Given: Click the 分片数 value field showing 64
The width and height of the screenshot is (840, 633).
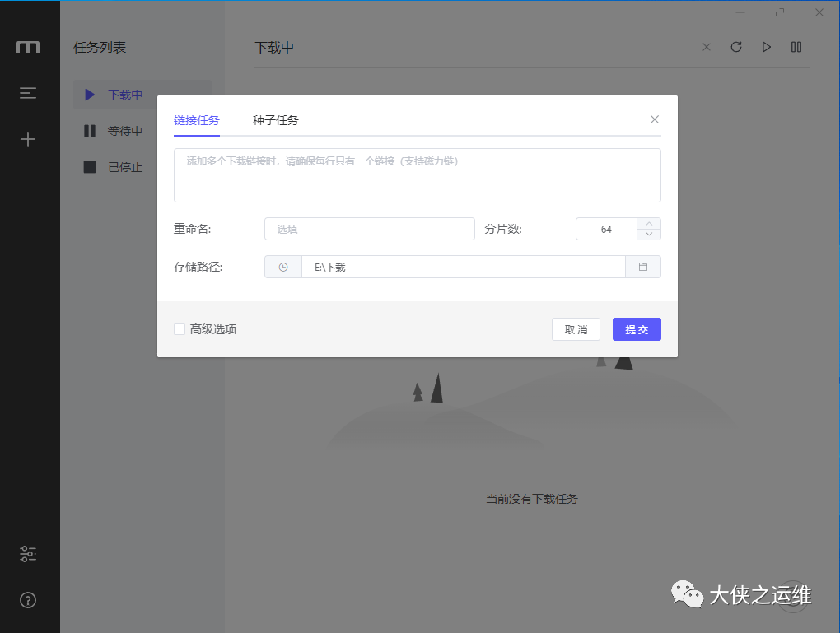Looking at the screenshot, I should (606, 229).
